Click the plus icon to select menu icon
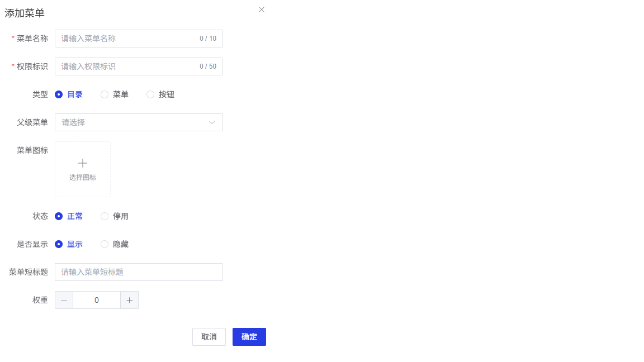 point(83,163)
